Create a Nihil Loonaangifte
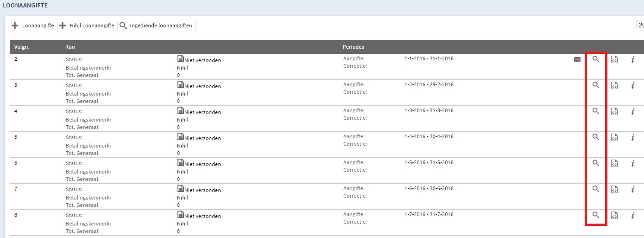 coord(87,26)
